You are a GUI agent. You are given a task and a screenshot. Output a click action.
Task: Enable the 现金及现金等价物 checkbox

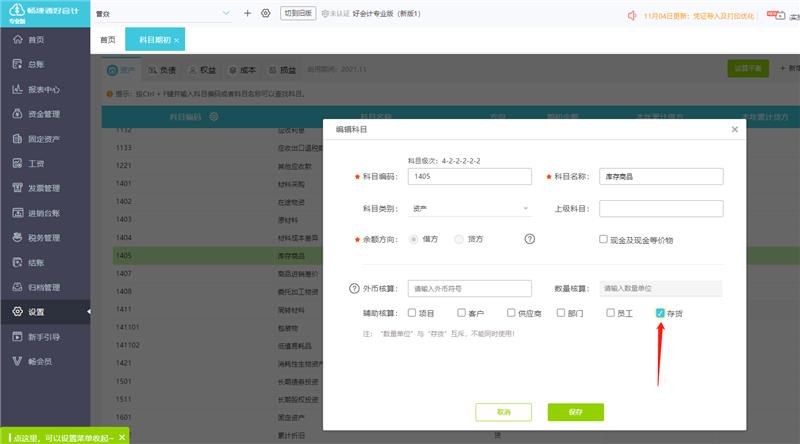pos(603,239)
